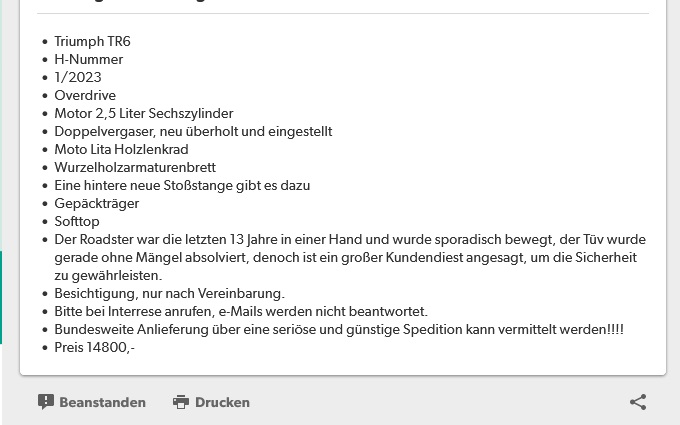The height and width of the screenshot is (425, 680).
Task: Click the 1/2023 date entry
Action: [78, 77]
